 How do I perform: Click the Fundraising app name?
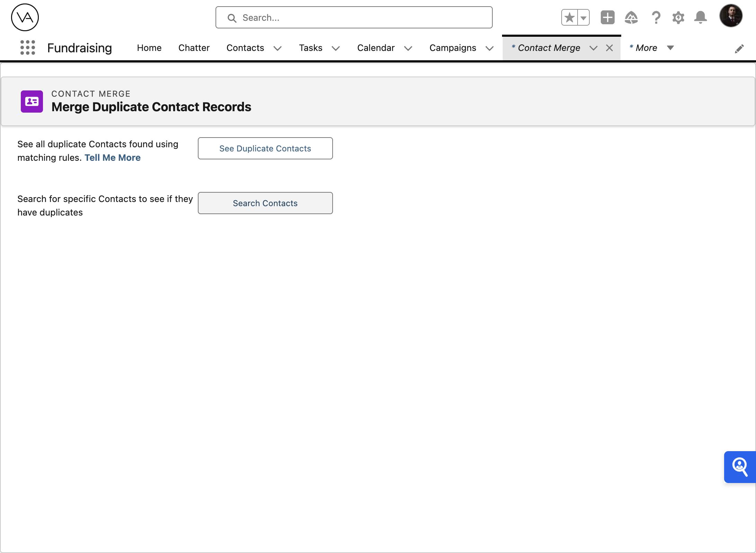[80, 48]
